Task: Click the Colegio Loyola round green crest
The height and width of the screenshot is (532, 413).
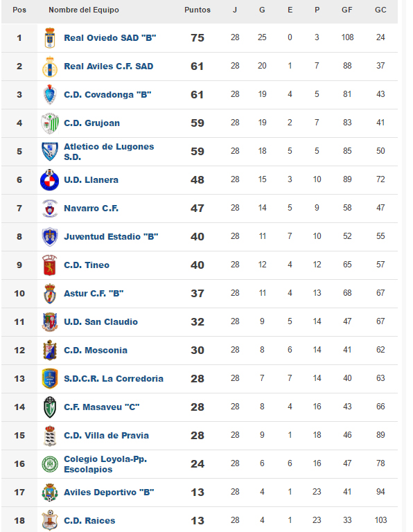Action: coord(50,464)
